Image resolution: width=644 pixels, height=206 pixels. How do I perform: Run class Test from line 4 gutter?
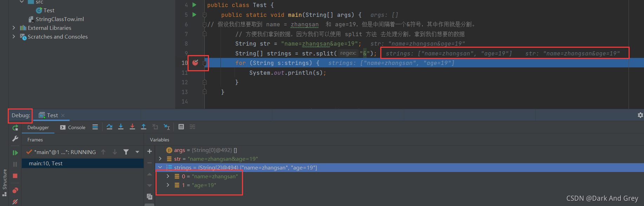[x=194, y=5]
